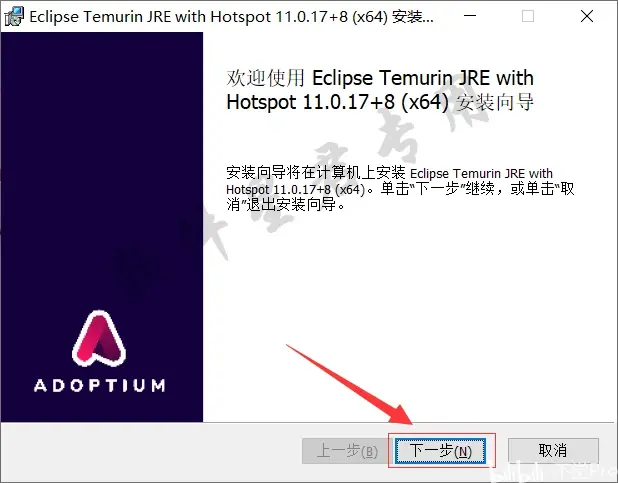The height and width of the screenshot is (483, 618).
Task: Click the 安装向导将在计算机上安装 description paragraph
Action: click(400, 188)
